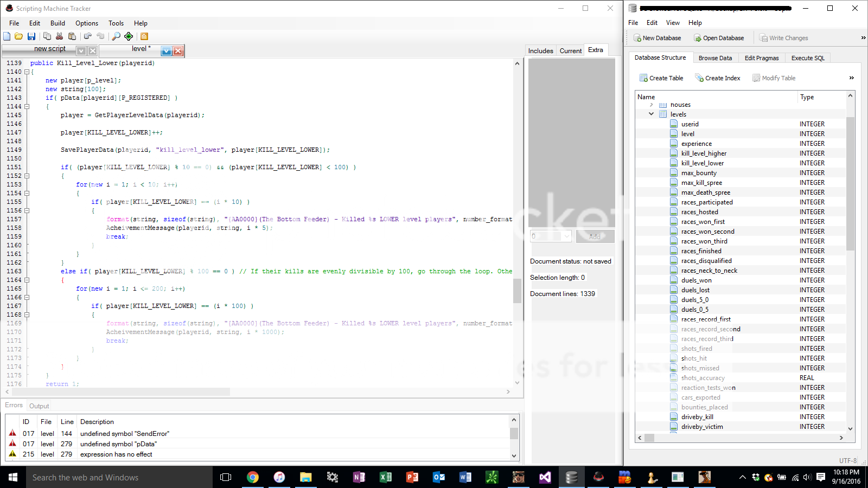Click the error list scroll down arrow

click(514, 456)
